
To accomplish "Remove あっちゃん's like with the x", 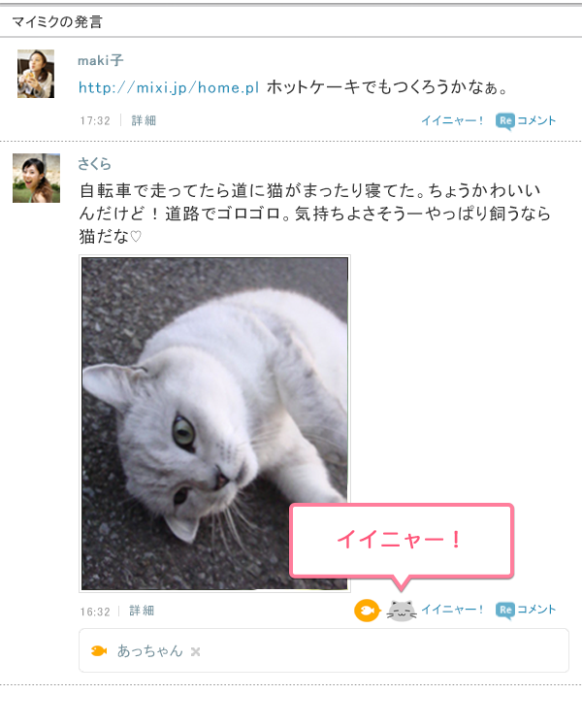I will [195, 651].
